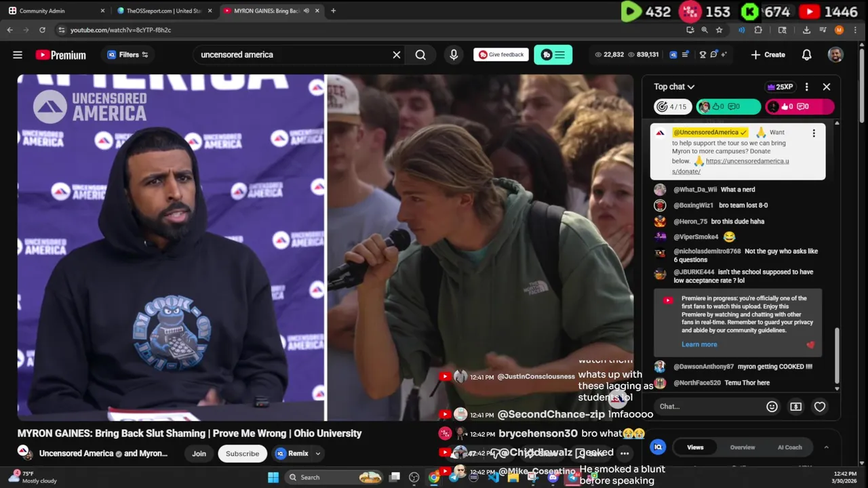The height and width of the screenshot is (488, 868).
Task: Open the 25XP points badge
Action: click(x=780, y=87)
